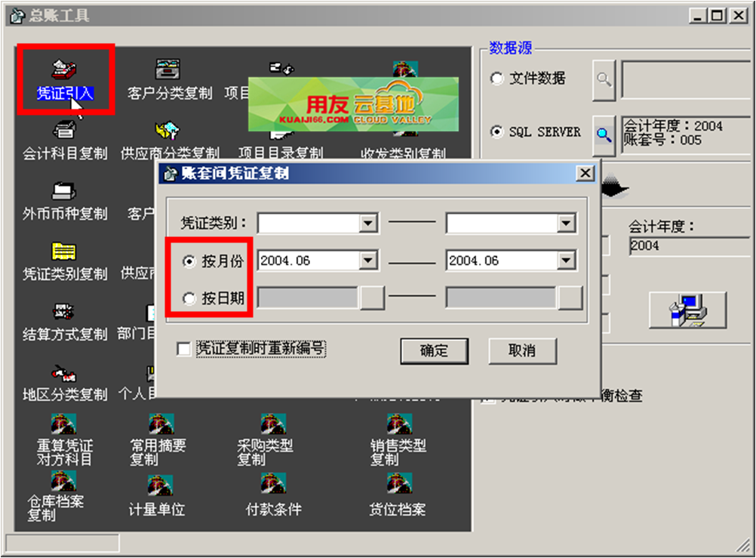
Task: Open 结算方式复制 tool
Action: click(x=65, y=322)
